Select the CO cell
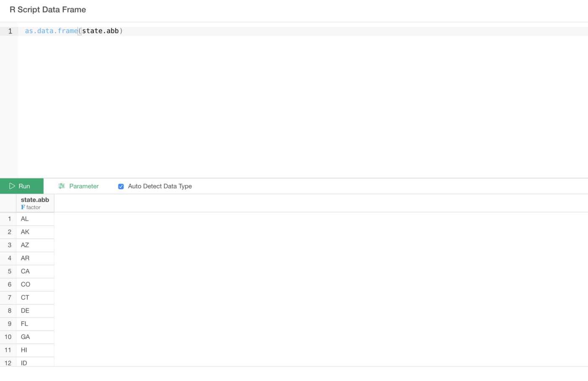The width and height of the screenshot is (588, 381). coord(35,284)
